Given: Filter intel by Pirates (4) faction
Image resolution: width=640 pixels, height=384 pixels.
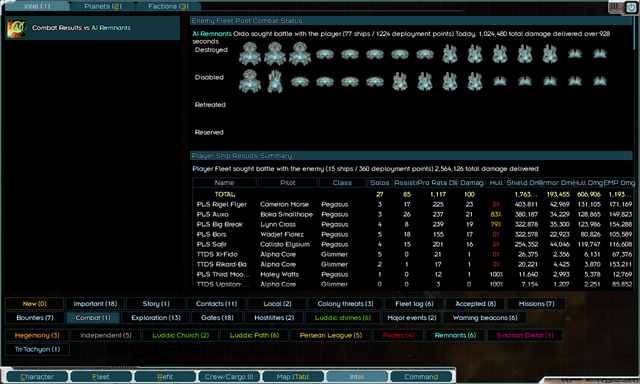Looking at the screenshot, I should (x=398, y=335).
